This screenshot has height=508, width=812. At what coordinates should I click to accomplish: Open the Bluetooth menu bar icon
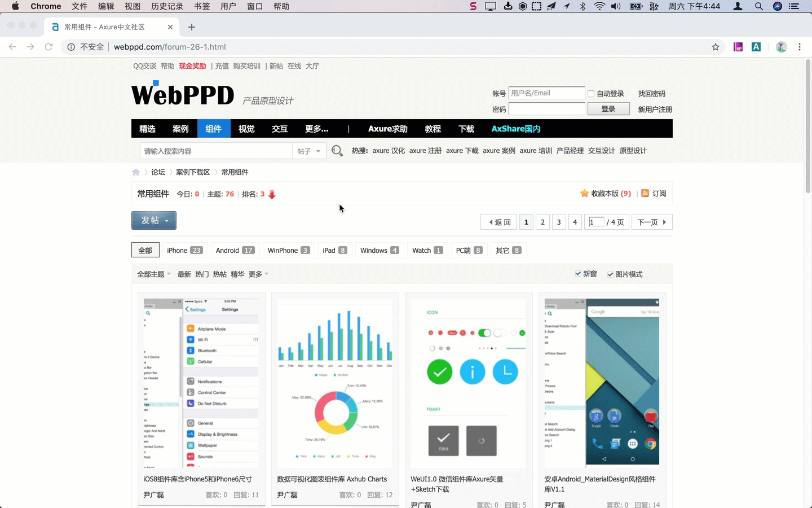click(x=583, y=6)
